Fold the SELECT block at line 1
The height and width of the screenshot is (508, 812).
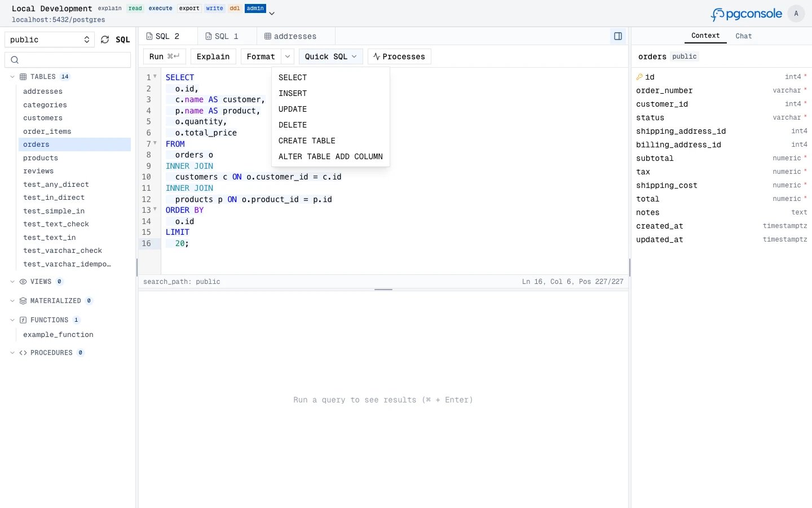tap(155, 76)
